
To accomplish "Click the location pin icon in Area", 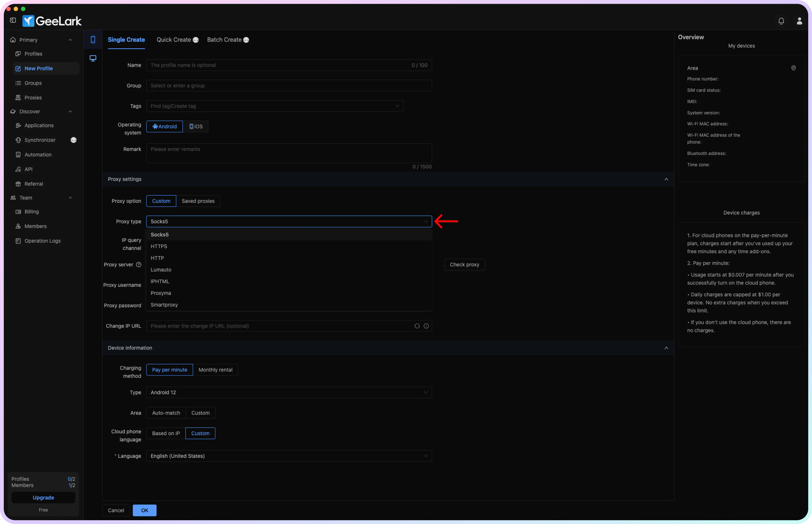I will pyautogui.click(x=793, y=68).
